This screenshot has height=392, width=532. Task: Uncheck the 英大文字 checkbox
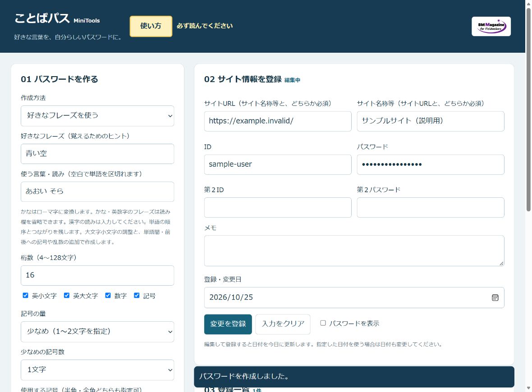coord(67,296)
